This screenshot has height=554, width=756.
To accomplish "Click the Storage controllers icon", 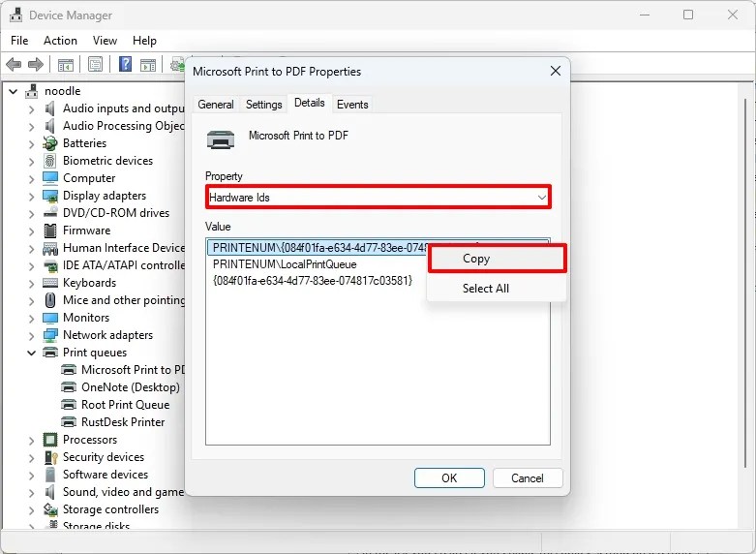I will pos(50,509).
